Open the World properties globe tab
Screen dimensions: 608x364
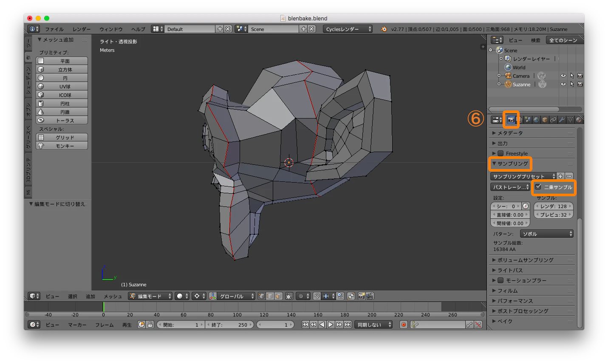pos(536,120)
